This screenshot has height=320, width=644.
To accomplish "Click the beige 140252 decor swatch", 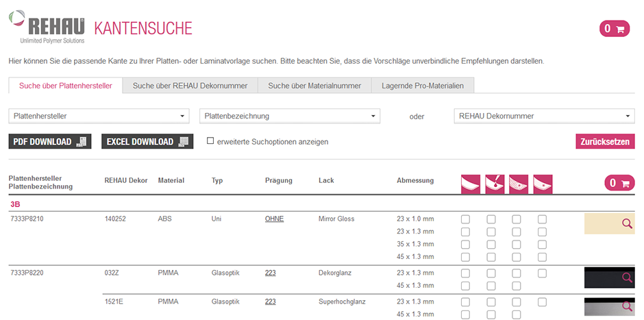I will [x=602, y=224].
